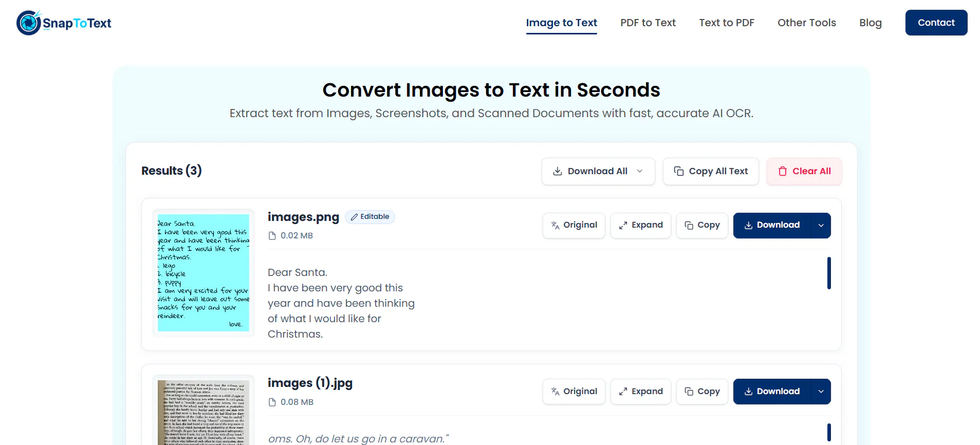
Task: Open the Other Tools menu
Action: [x=806, y=23]
